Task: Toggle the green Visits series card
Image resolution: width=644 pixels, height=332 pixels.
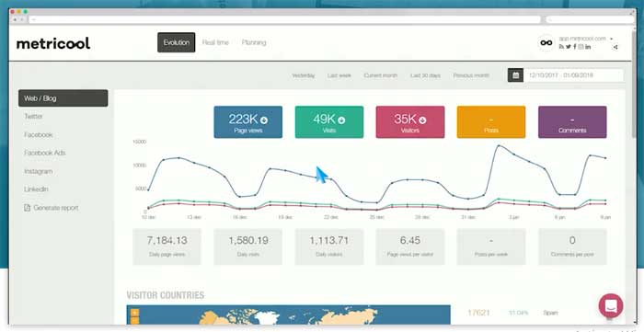Action: [x=329, y=122]
